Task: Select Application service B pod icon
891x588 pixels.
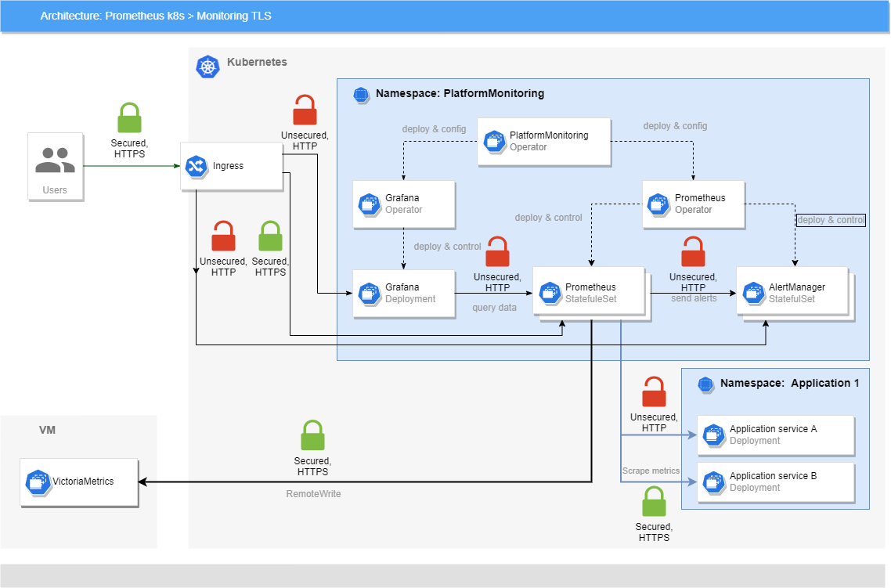Action: tap(714, 482)
